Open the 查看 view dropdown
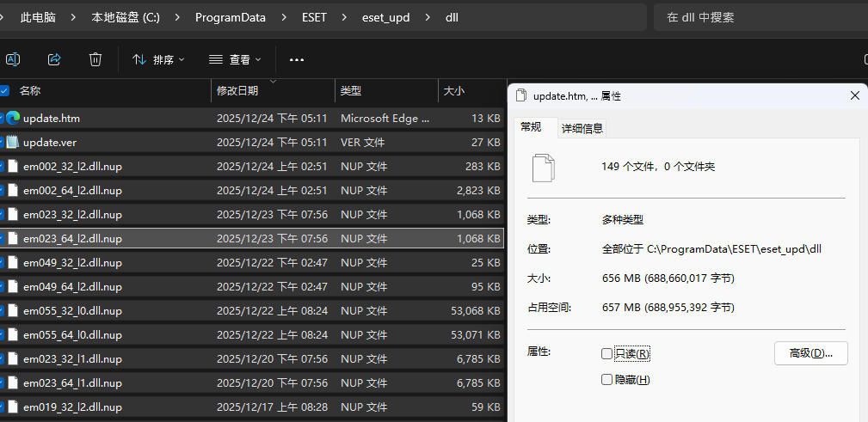 (235, 59)
